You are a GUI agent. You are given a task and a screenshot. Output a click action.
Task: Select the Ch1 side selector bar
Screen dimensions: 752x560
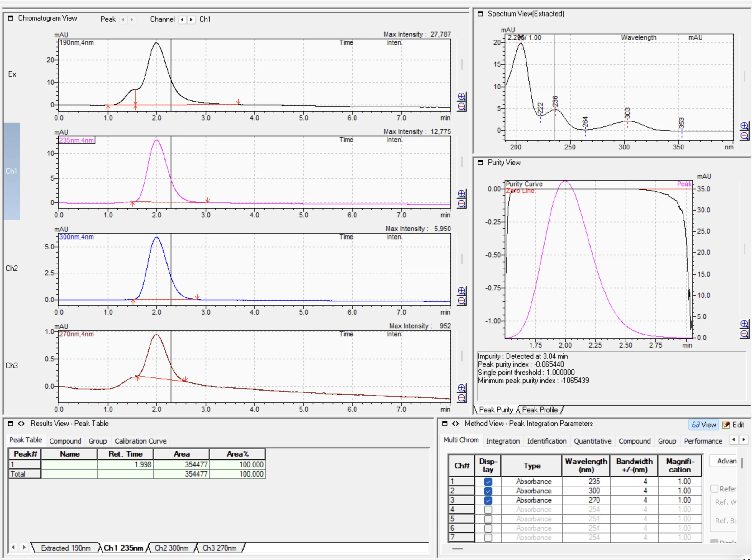point(12,171)
